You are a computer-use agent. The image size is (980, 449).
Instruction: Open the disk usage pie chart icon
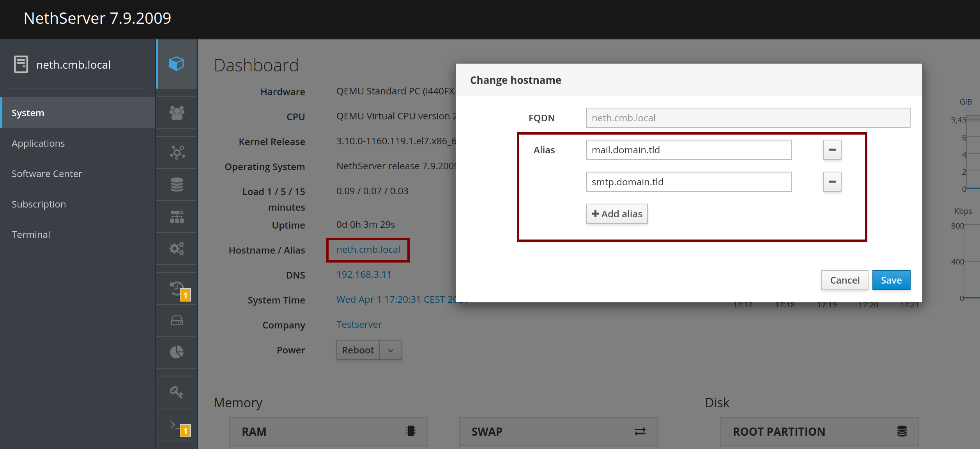[x=177, y=352]
